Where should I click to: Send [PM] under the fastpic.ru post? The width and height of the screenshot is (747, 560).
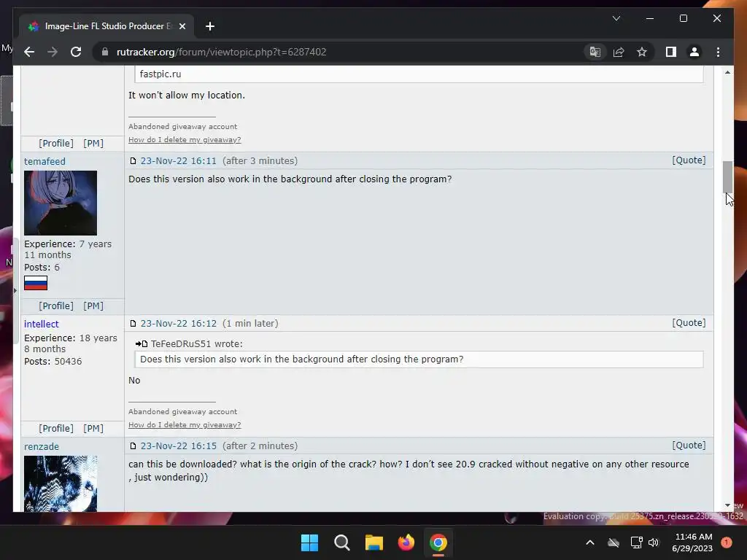pos(93,144)
